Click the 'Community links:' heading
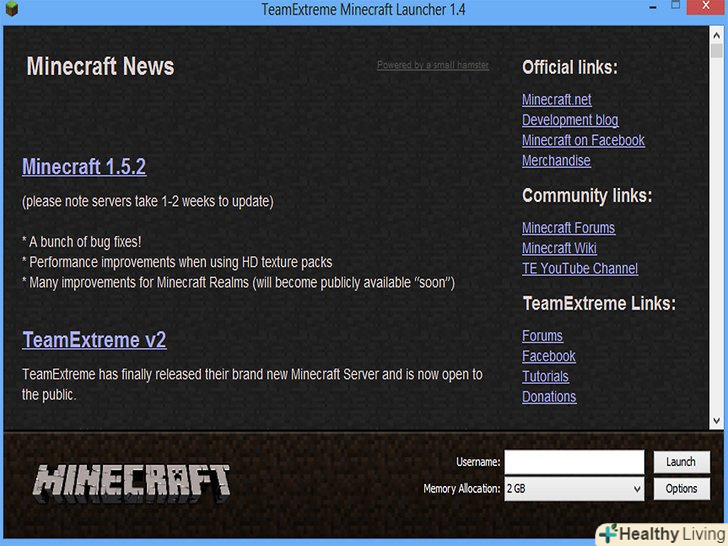Image resolution: width=728 pixels, height=546 pixels. (x=587, y=196)
